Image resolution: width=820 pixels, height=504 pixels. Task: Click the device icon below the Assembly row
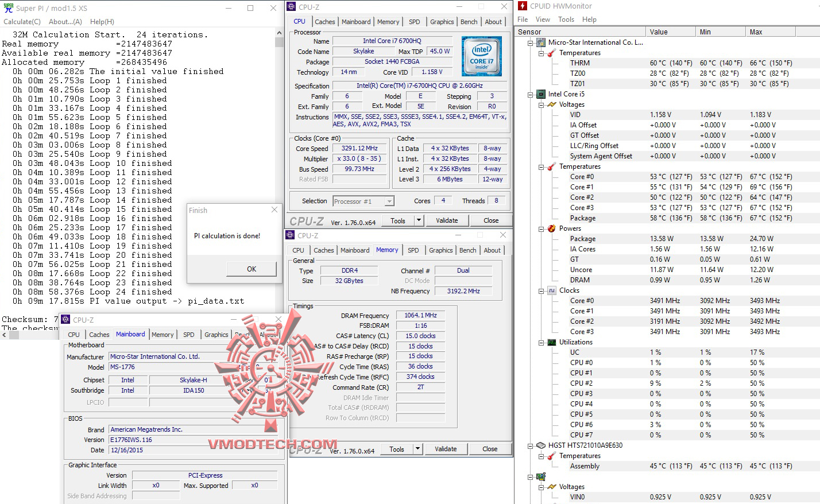pos(541,476)
